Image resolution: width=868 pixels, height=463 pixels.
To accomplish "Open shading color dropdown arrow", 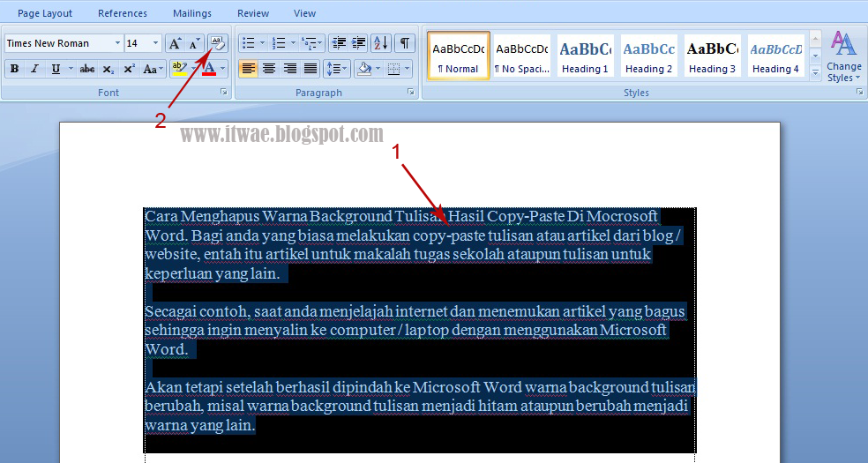I will tap(378, 69).
